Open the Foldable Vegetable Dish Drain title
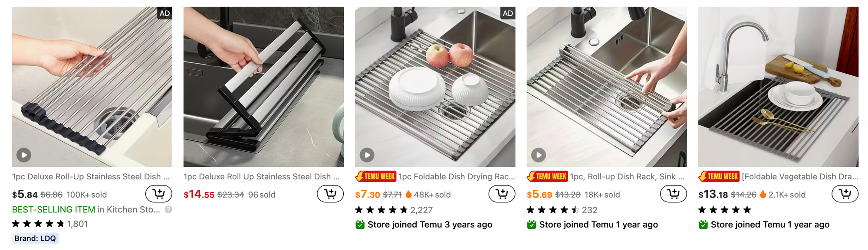 tap(800, 176)
